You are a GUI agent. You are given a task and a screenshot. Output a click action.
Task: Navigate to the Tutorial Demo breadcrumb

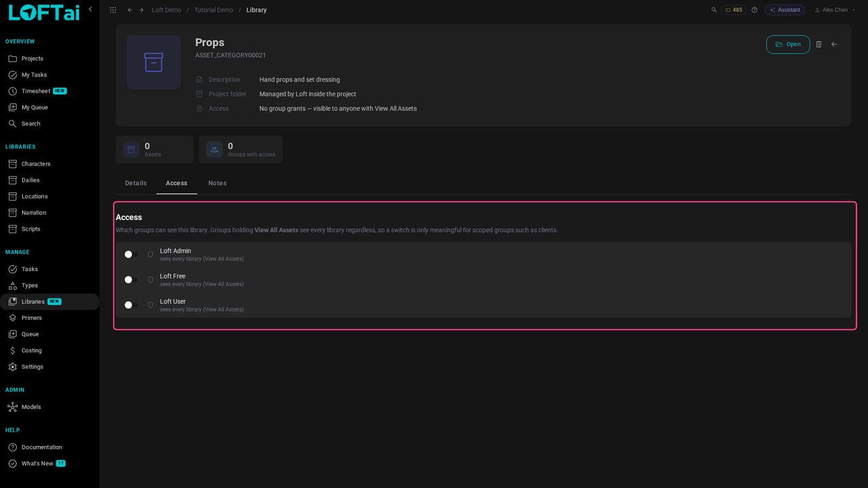[214, 10]
